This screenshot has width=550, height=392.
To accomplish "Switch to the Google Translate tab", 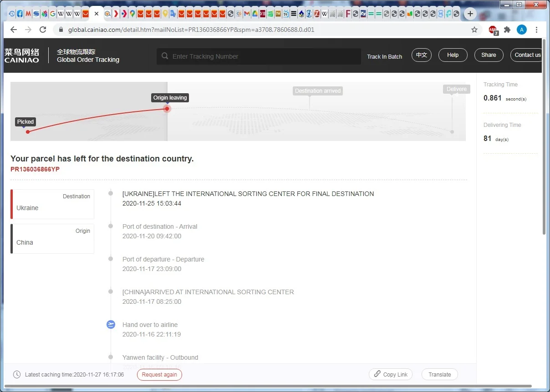I will click(173, 14).
